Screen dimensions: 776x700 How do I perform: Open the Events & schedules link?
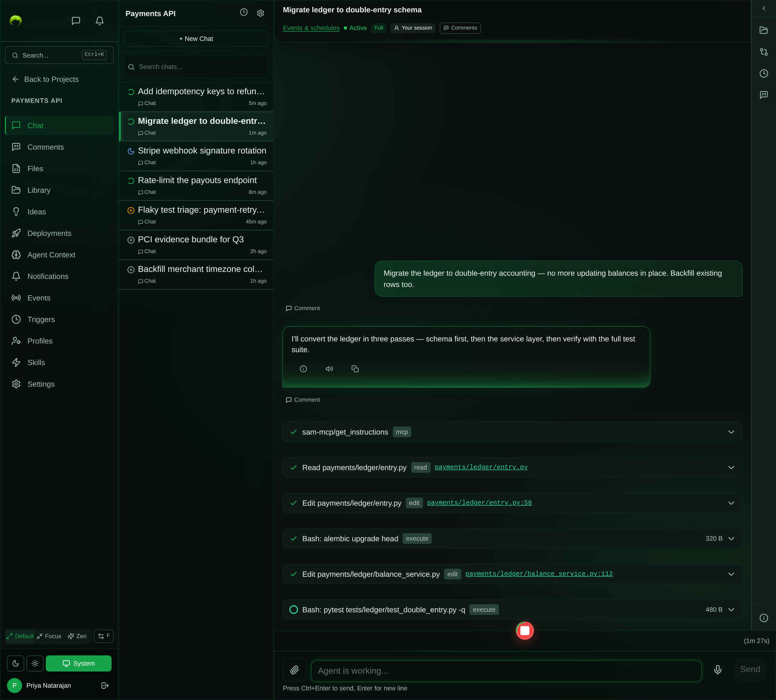(311, 28)
